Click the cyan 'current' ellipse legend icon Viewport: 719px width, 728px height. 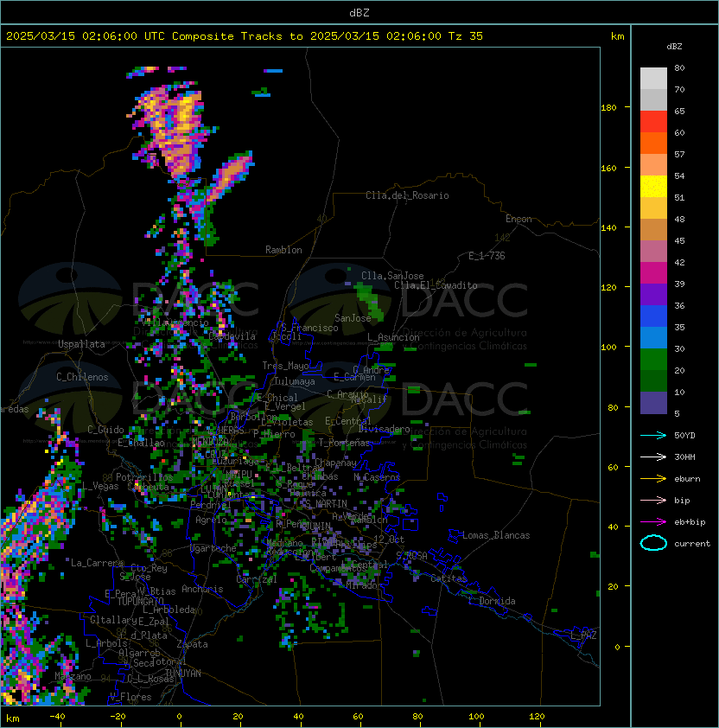pyautogui.click(x=653, y=543)
